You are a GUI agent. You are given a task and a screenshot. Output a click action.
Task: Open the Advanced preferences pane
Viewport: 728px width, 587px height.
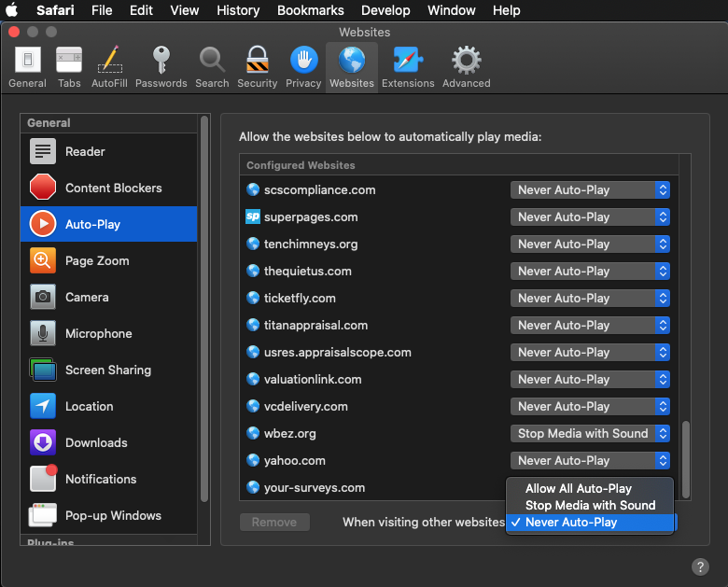point(466,67)
